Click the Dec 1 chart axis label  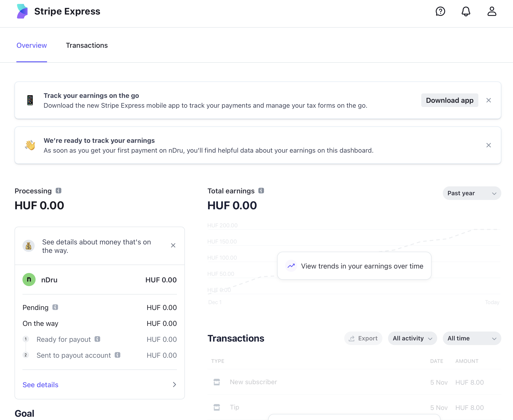tap(215, 302)
